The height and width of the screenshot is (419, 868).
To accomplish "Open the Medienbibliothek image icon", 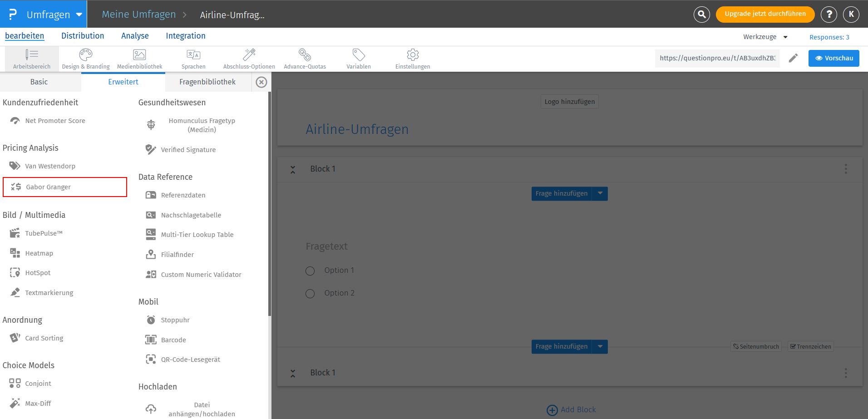I will click(x=139, y=55).
